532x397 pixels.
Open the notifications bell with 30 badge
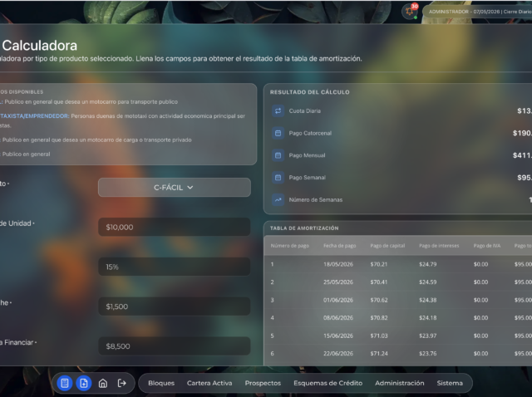click(x=410, y=12)
